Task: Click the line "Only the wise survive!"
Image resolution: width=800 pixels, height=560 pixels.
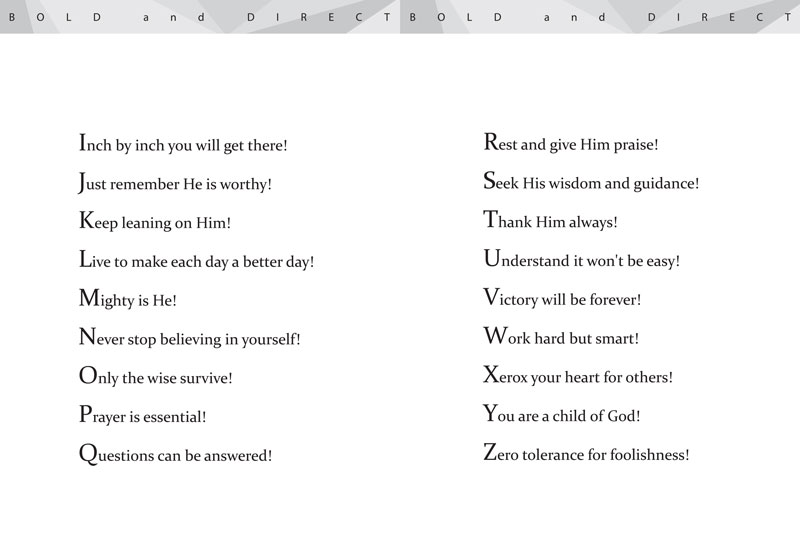Action: coord(156,376)
